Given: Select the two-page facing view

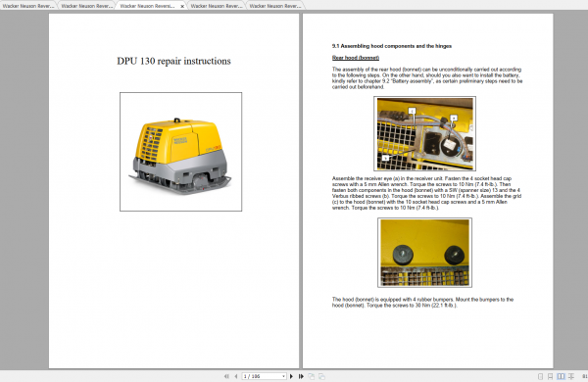Looking at the screenshot, I should [561, 376].
